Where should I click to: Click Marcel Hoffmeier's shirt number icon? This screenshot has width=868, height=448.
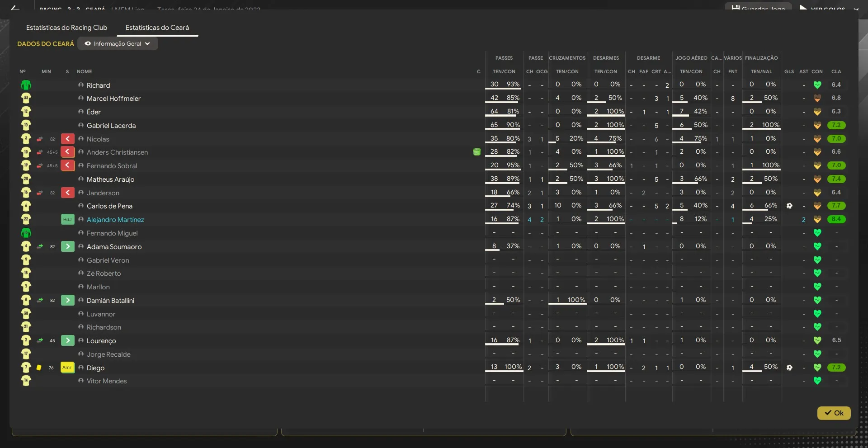click(x=26, y=98)
